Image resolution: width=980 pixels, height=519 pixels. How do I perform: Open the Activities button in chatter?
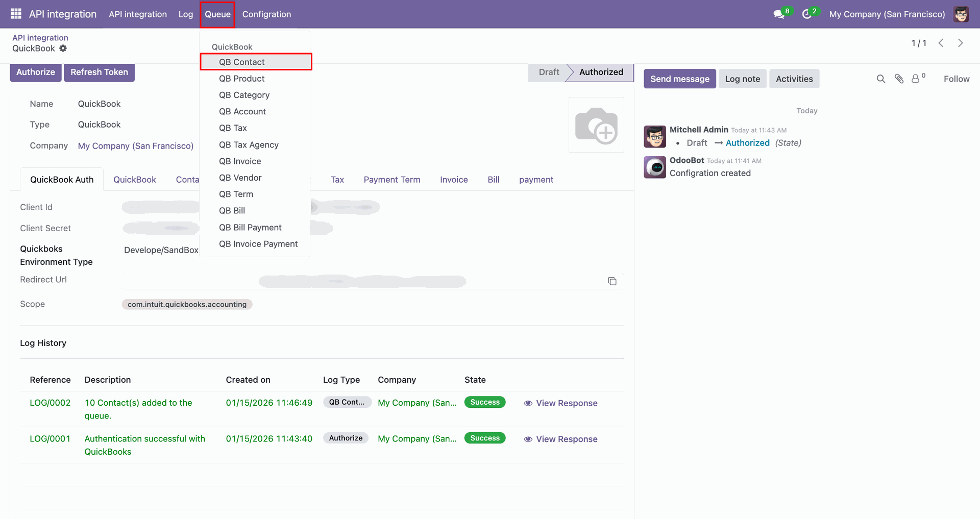click(x=794, y=79)
